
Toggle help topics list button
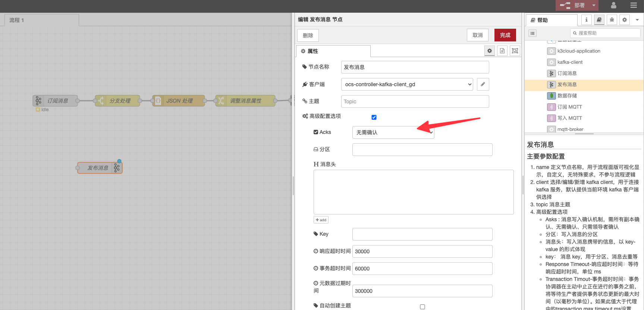pos(533,34)
